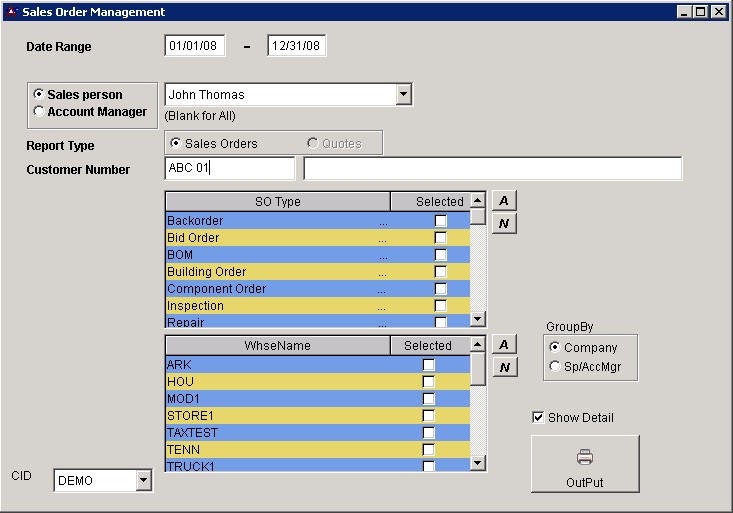This screenshot has height=513, width=733.
Task: Toggle the Show Detail checkbox
Action: click(x=539, y=418)
